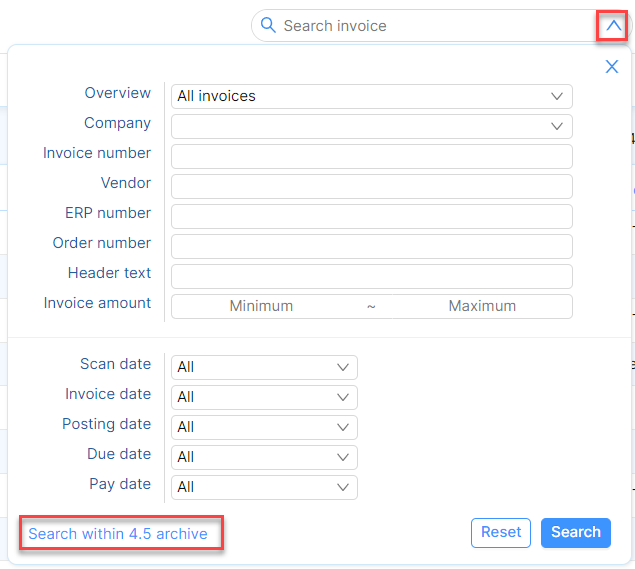Viewport: 635px width, 569px height.
Task: Click the Order number input field
Action: [371, 246]
